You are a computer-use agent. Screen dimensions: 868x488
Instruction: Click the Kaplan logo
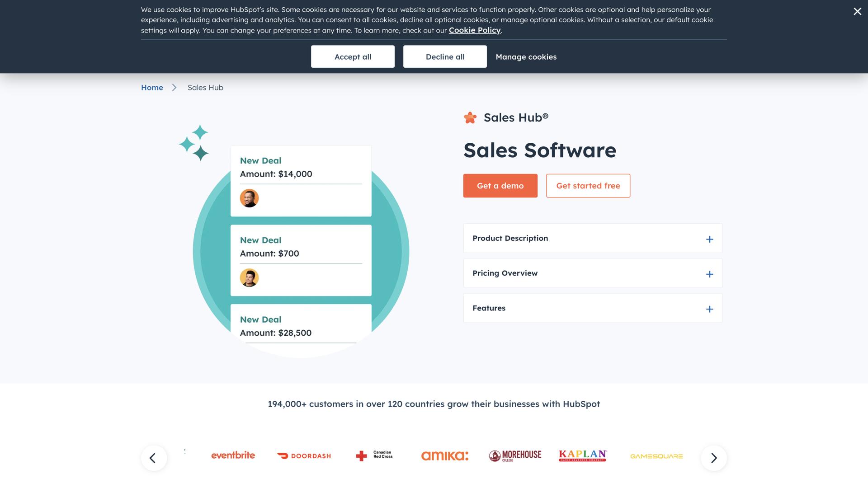582,455
